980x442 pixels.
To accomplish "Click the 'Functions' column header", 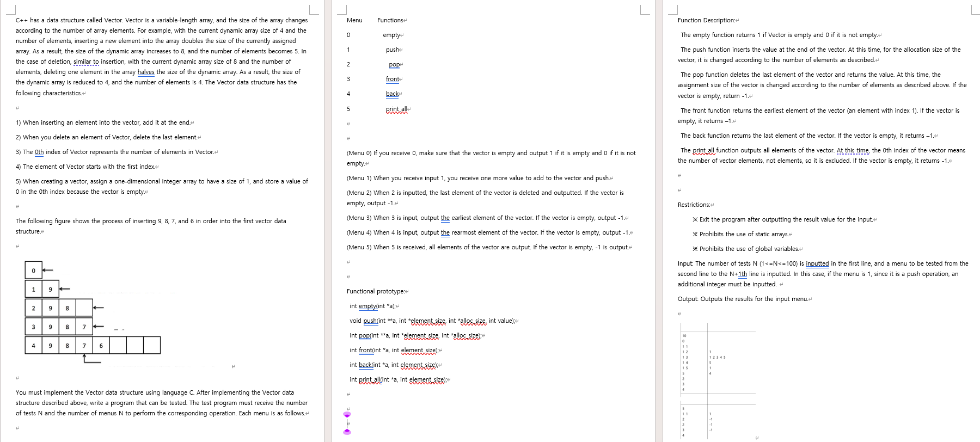I will [x=390, y=20].
